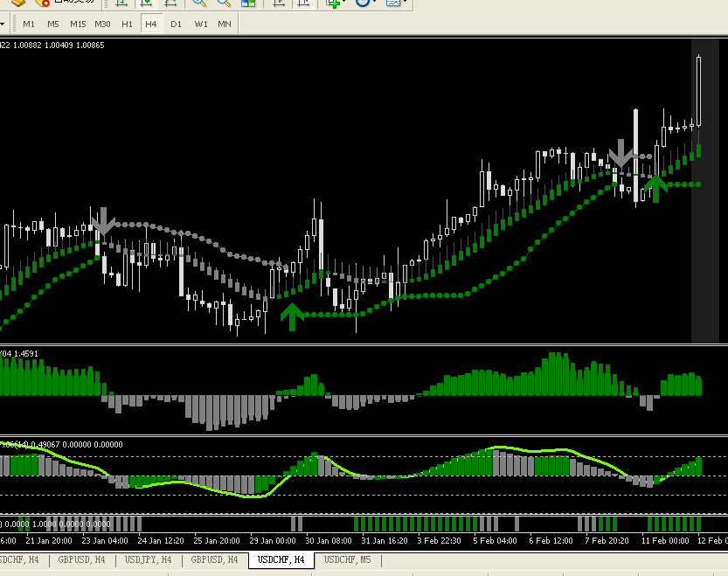The height and width of the screenshot is (576, 728).
Task: Click the '30 Jan 08:00' time label
Action: (x=329, y=541)
